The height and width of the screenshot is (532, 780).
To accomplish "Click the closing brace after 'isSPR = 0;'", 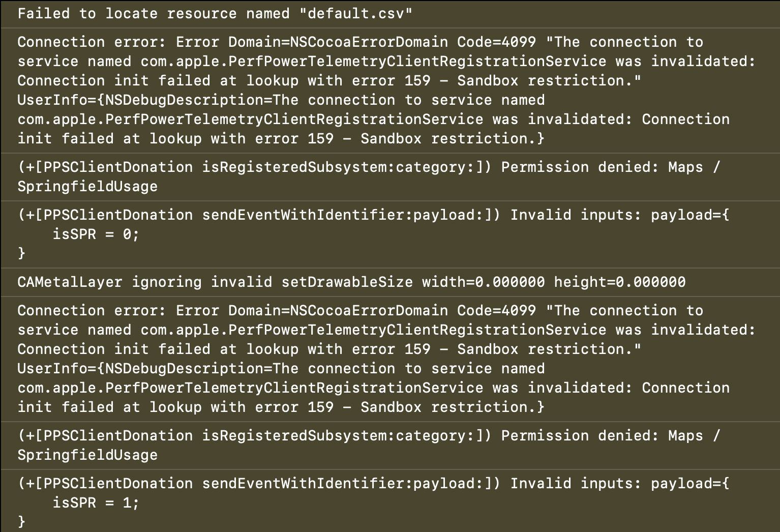I will [21, 253].
